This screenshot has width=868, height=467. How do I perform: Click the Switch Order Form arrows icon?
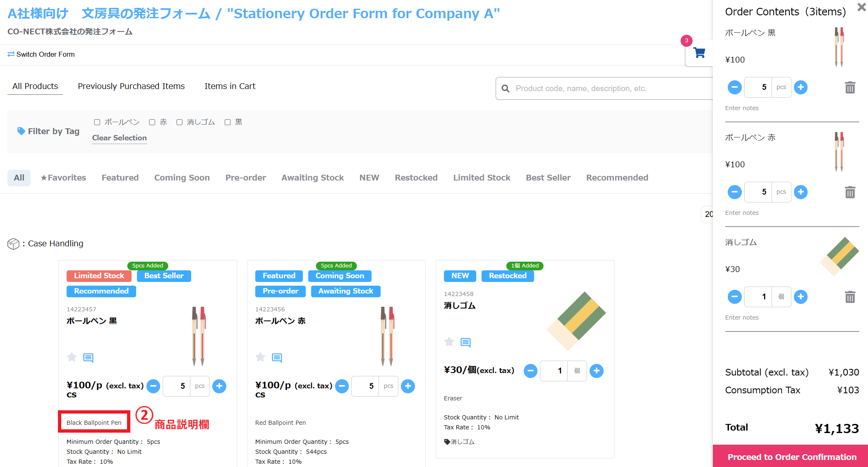click(11, 54)
